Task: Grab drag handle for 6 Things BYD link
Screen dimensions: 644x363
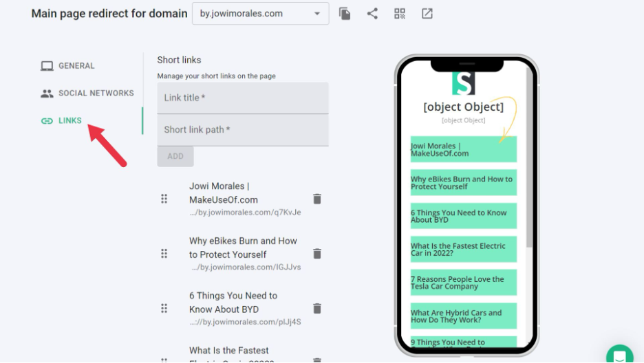Action: (x=164, y=308)
